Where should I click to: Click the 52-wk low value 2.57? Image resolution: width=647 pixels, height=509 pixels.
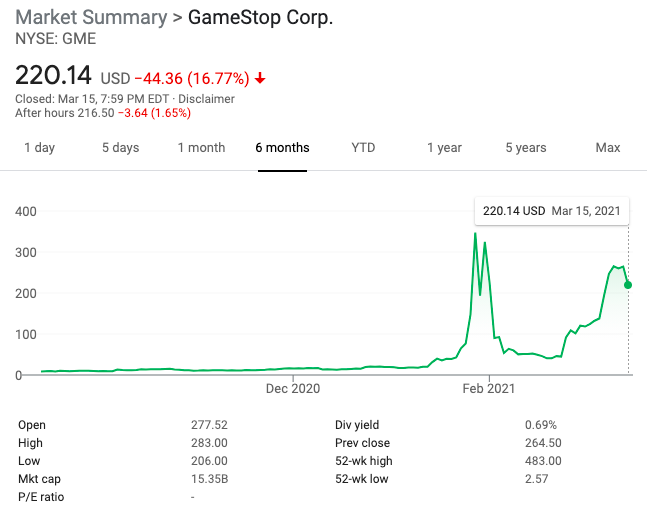536,479
